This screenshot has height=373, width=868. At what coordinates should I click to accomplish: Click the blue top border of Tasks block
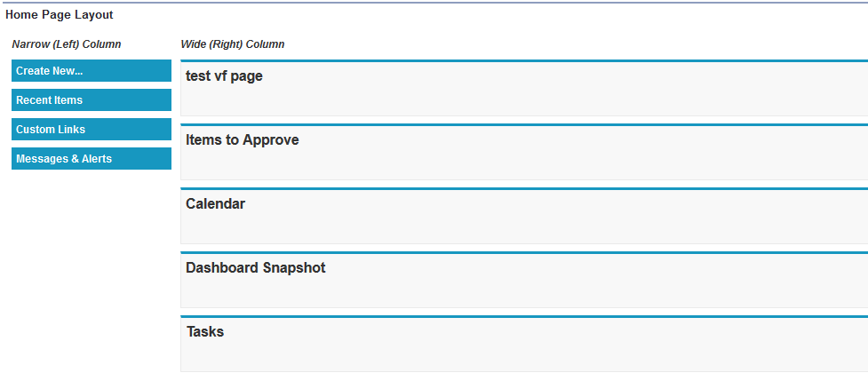[x=523, y=317]
